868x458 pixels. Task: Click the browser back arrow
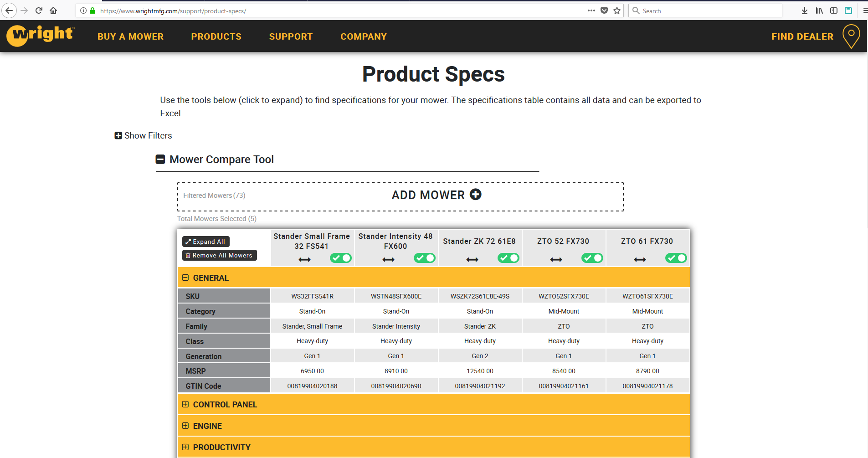9,10
